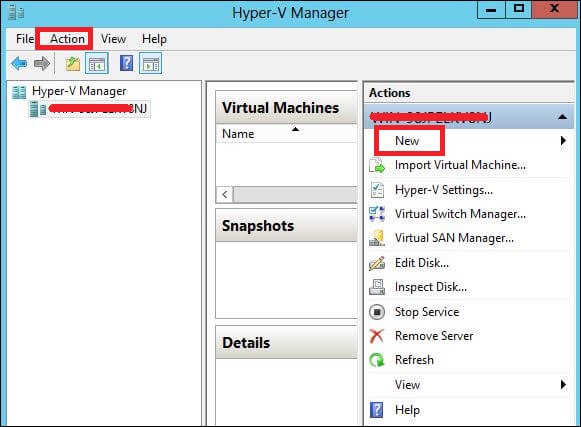Click Remove Server with the red X
The image size is (581, 427).
[x=434, y=336]
